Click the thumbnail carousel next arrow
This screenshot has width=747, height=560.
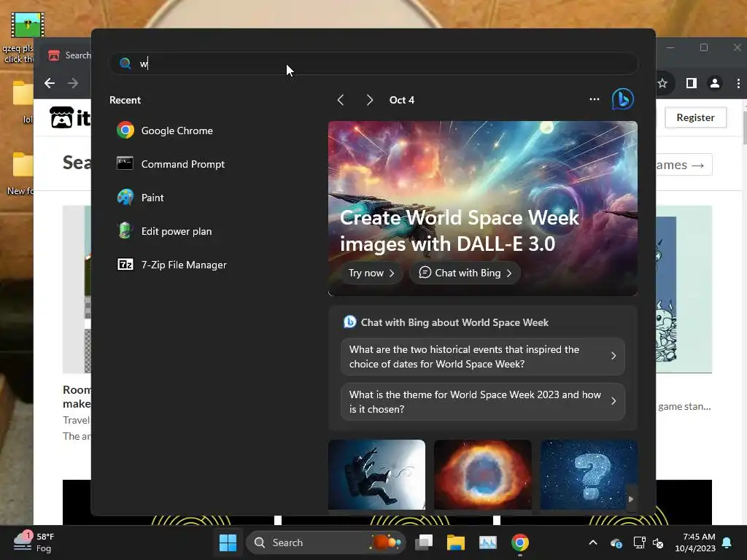pos(631,499)
